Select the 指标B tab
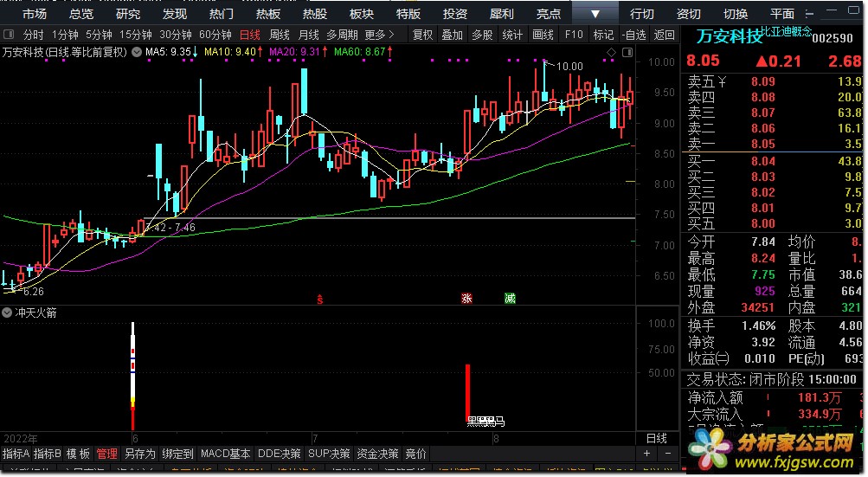 [48, 454]
